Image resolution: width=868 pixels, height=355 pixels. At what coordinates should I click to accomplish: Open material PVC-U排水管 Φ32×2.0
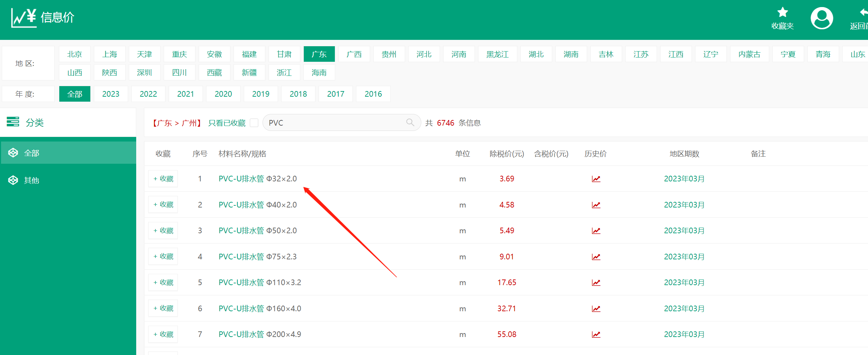pos(258,179)
